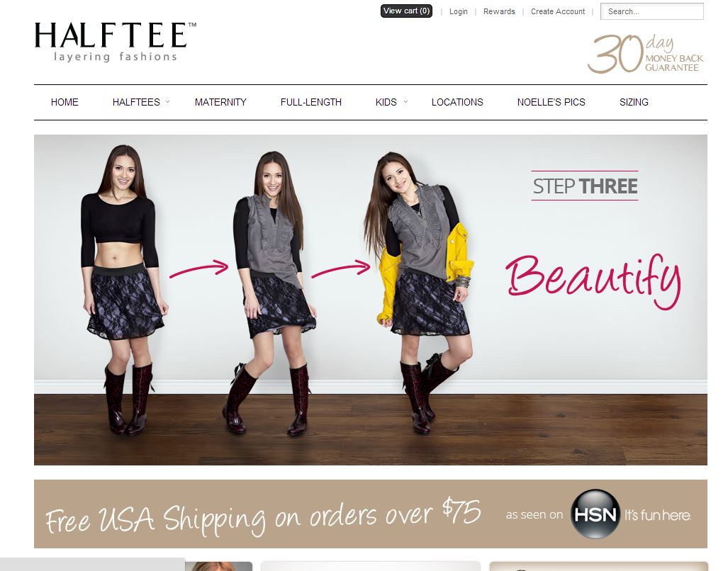Open NOELLE'S PICS page
Image resolution: width=728 pixels, height=571 pixels.
(x=551, y=102)
